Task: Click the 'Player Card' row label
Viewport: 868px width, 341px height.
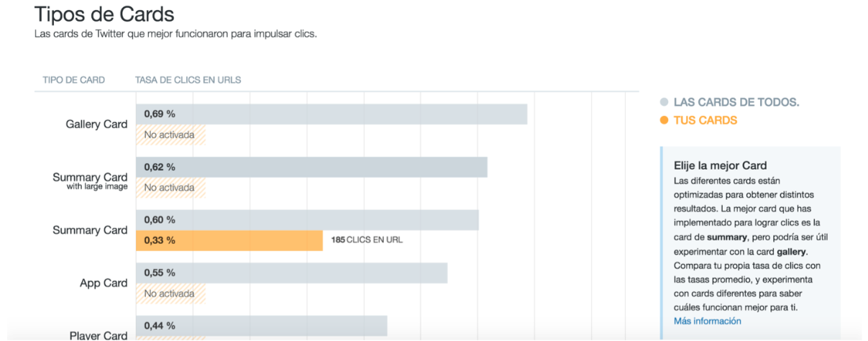Action: [99, 335]
